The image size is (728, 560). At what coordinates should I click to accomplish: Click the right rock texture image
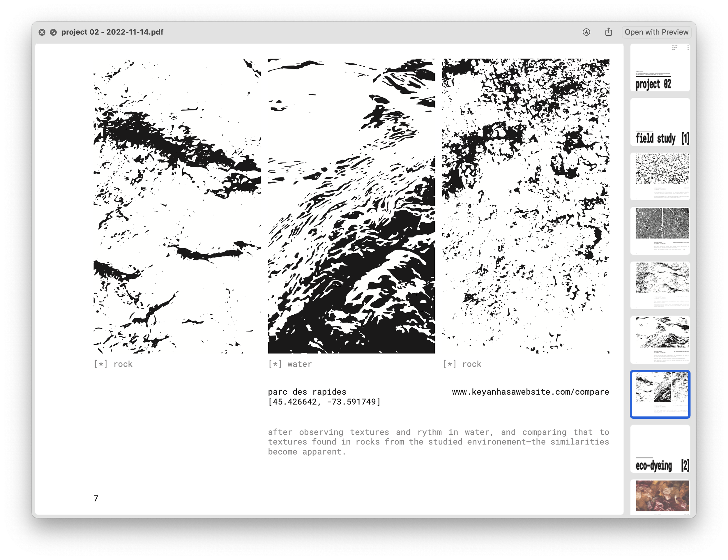point(526,206)
